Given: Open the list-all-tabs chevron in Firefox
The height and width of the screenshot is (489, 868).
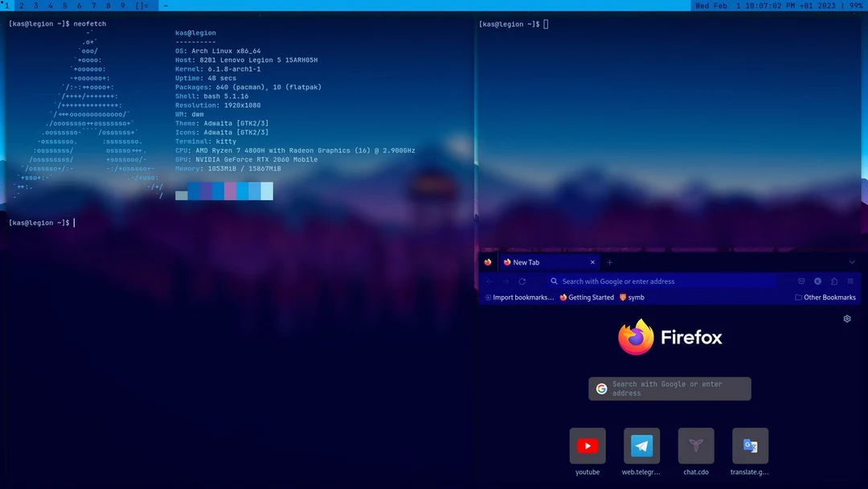Looking at the screenshot, I should (852, 261).
